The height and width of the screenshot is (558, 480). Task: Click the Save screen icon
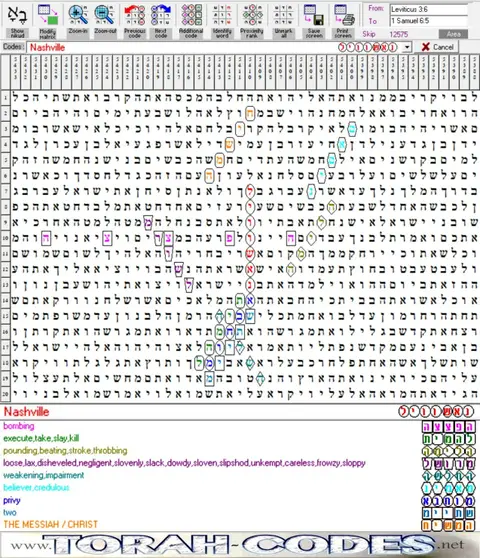(314, 15)
